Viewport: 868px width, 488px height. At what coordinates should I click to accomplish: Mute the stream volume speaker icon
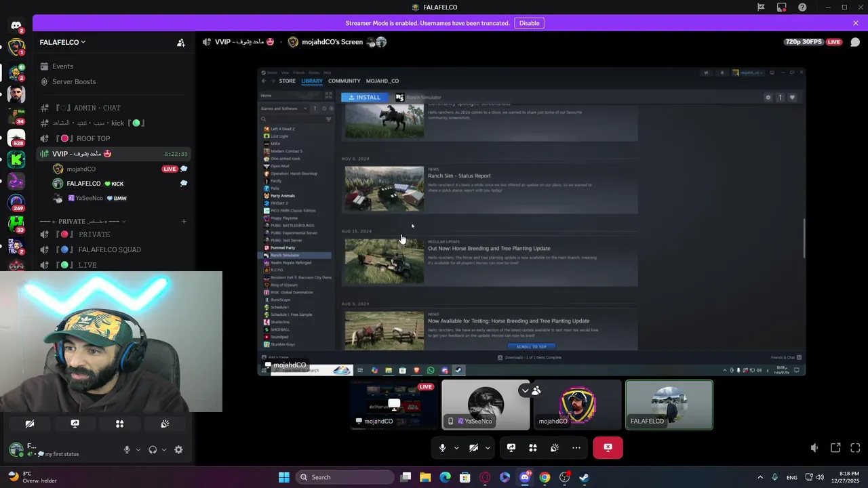click(x=814, y=448)
